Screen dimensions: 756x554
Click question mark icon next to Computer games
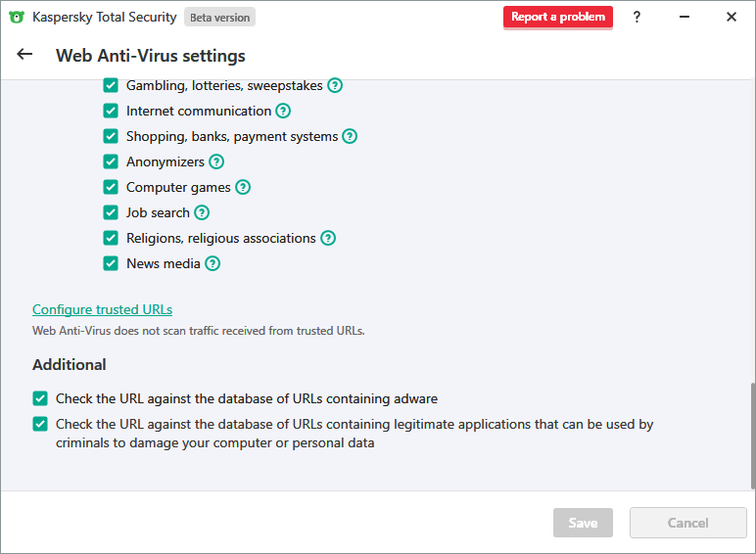[243, 187]
